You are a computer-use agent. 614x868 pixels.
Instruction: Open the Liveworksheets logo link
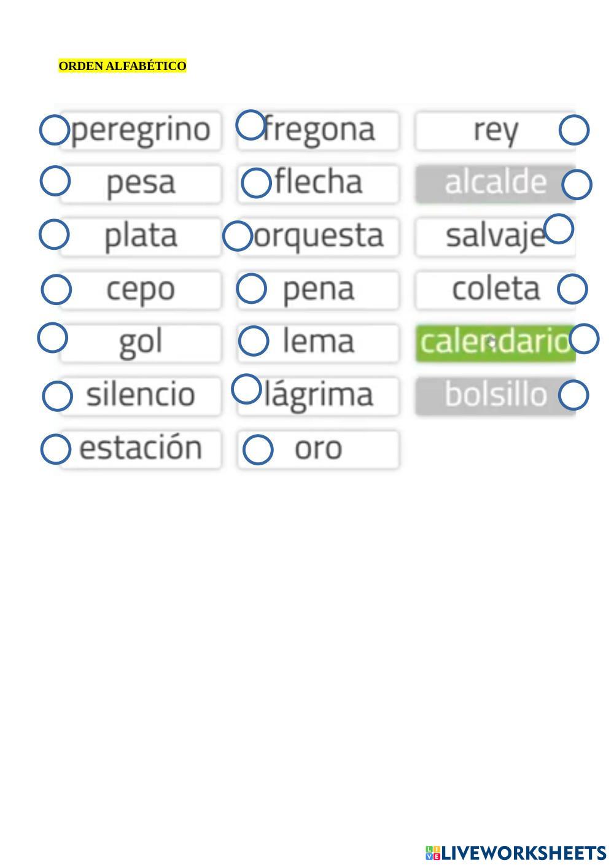(516, 853)
